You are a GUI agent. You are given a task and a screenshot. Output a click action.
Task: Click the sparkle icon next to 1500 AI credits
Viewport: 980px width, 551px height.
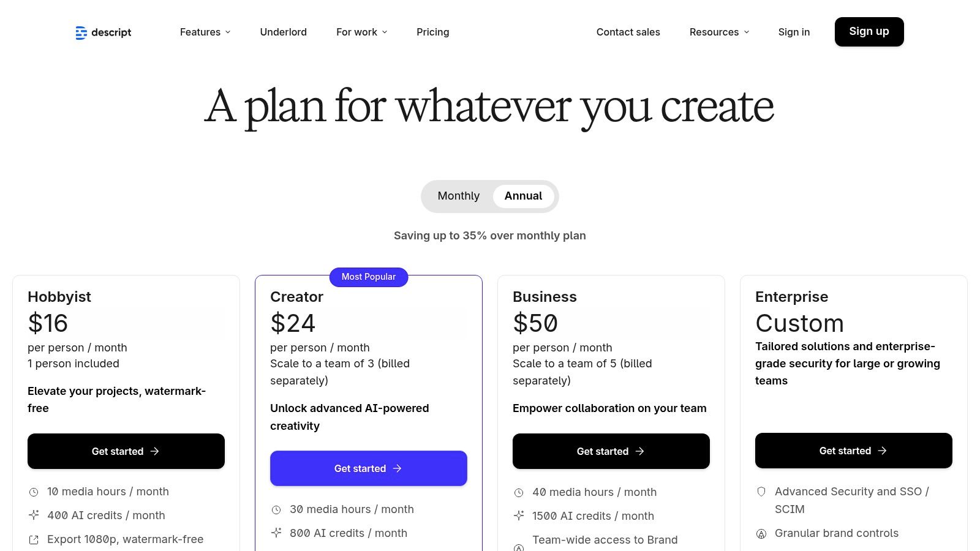[519, 516]
